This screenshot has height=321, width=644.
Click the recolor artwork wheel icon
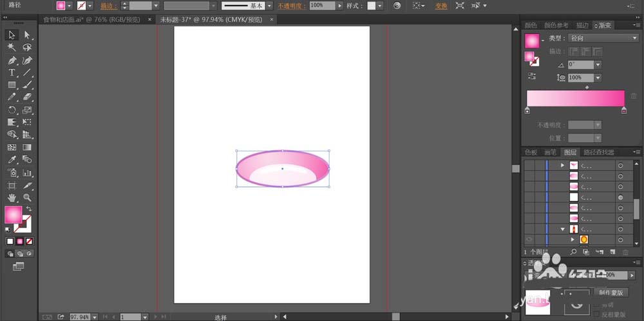(x=396, y=5)
